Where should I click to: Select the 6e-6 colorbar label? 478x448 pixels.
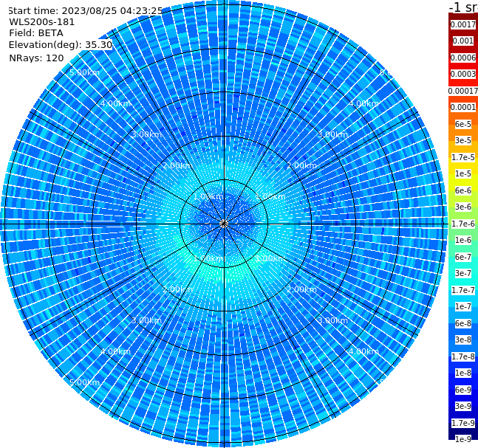point(463,190)
